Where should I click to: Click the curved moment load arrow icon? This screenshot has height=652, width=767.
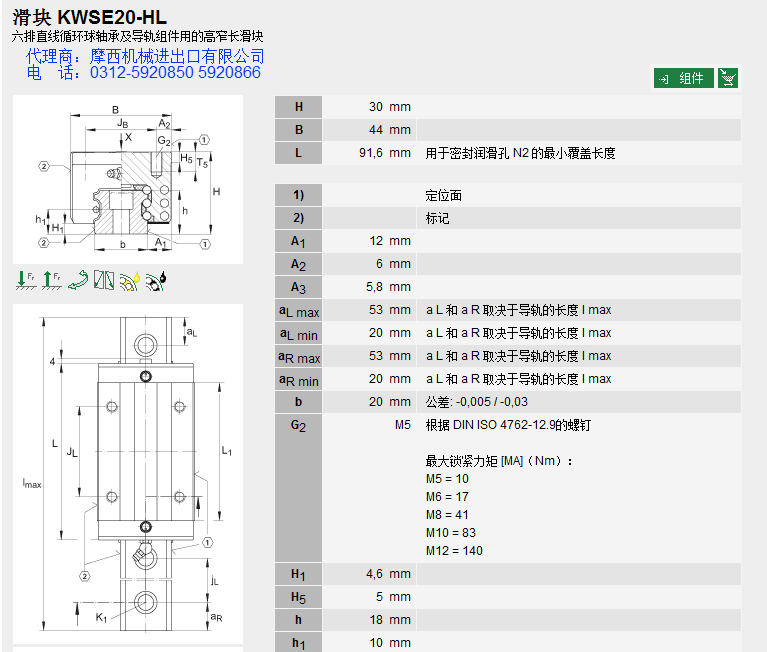(x=78, y=281)
